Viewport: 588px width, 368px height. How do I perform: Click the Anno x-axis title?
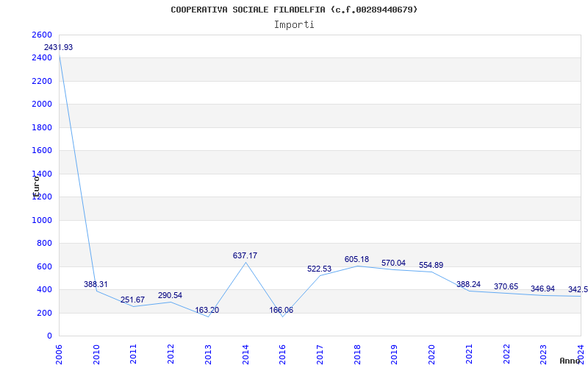[570, 361]
